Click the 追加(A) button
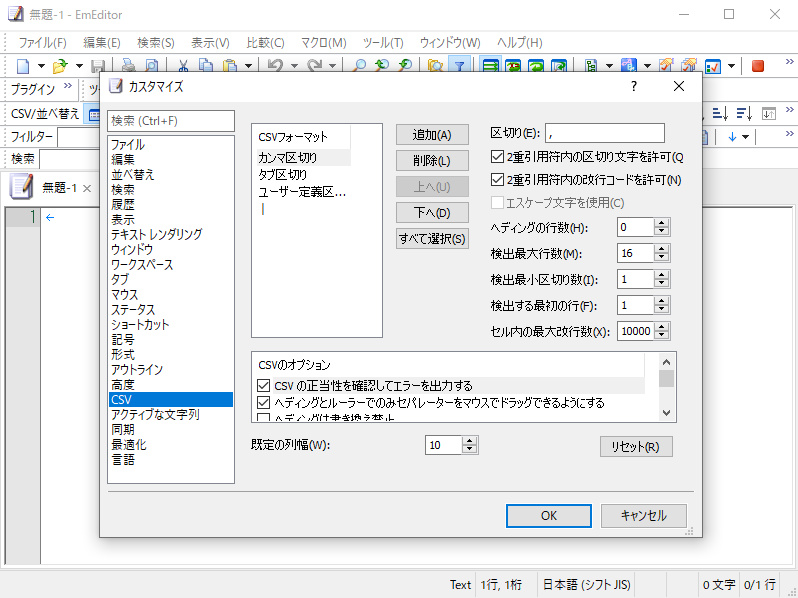Image resolution: width=798 pixels, height=598 pixels. point(432,135)
